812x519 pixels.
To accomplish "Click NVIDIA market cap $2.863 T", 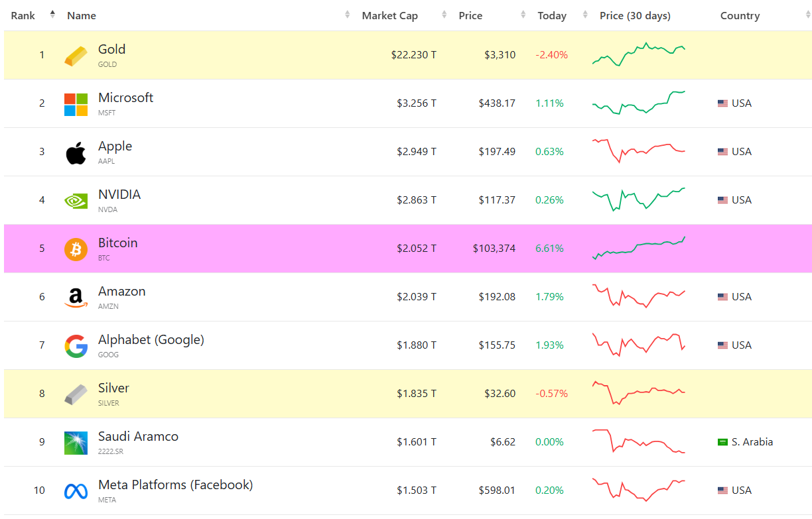I will 417,200.
